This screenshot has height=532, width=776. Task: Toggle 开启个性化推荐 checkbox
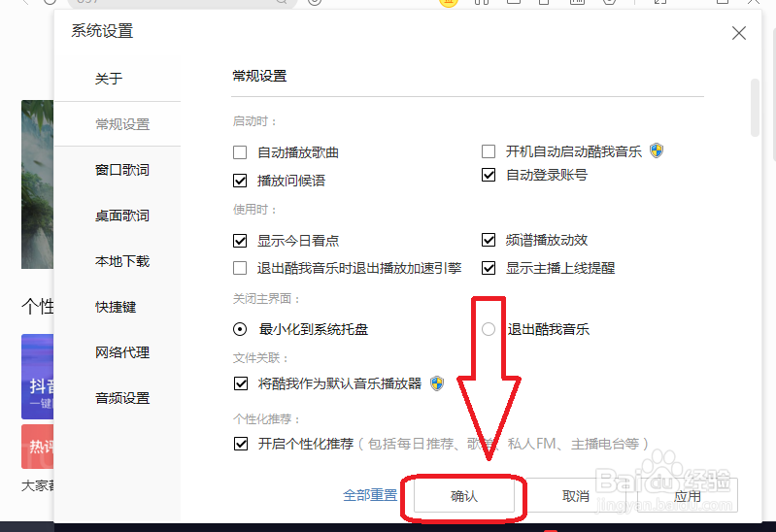(241, 444)
